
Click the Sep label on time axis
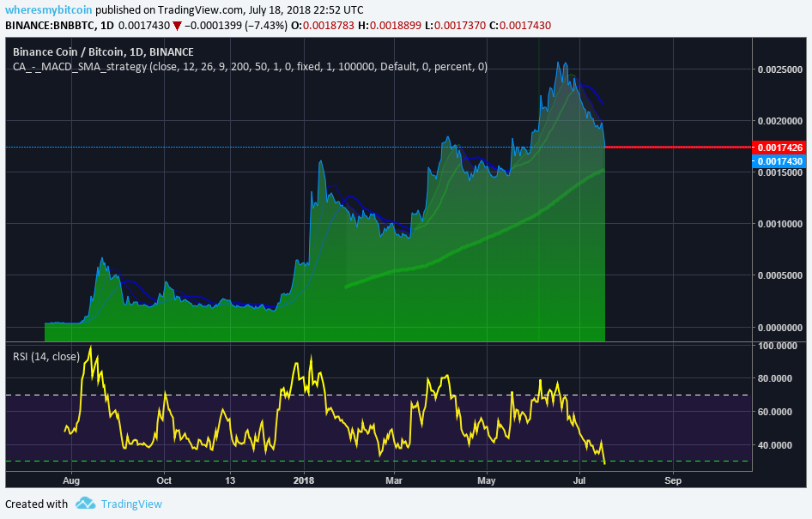click(x=673, y=480)
